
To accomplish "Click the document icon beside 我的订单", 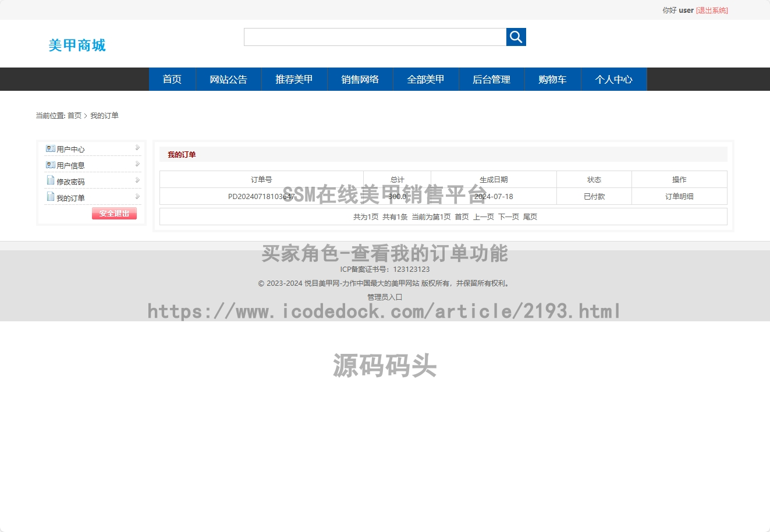I will point(51,197).
